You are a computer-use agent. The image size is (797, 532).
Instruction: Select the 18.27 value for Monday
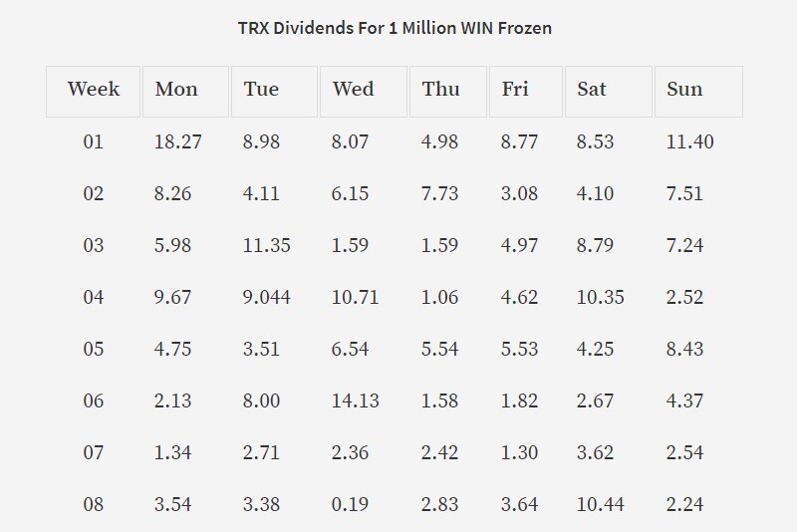click(x=178, y=141)
